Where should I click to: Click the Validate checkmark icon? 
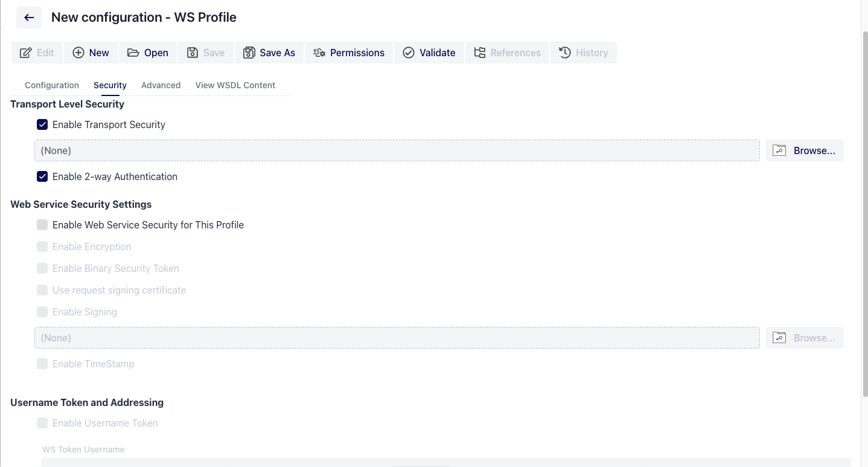[x=409, y=53]
